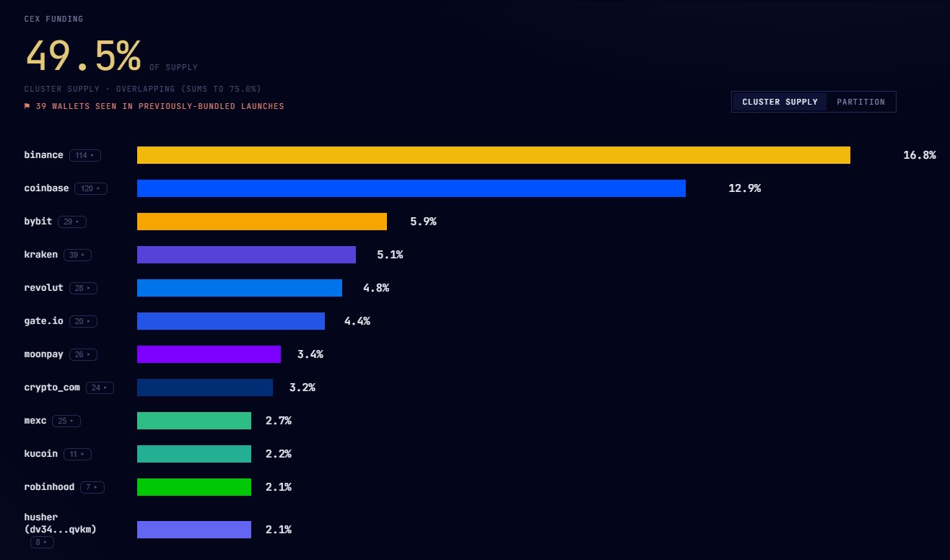Screen dimensions: 950x560
Task: Click kraken's 5.1% value
Action: tap(390, 255)
